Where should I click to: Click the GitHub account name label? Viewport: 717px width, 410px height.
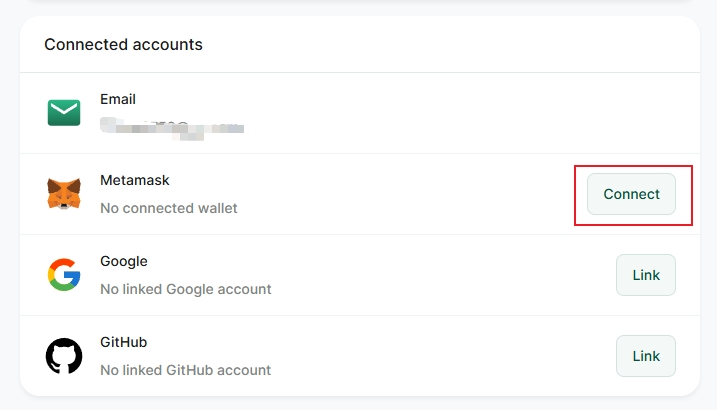tap(124, 342)
